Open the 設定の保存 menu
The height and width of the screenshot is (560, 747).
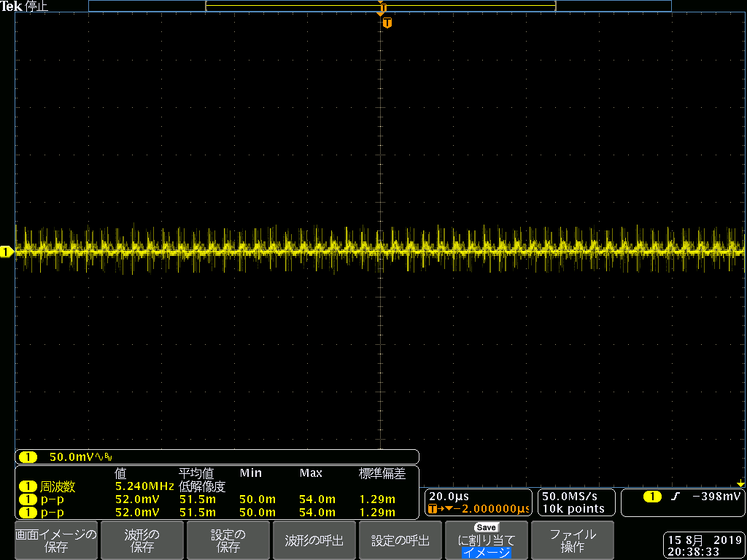228,540
